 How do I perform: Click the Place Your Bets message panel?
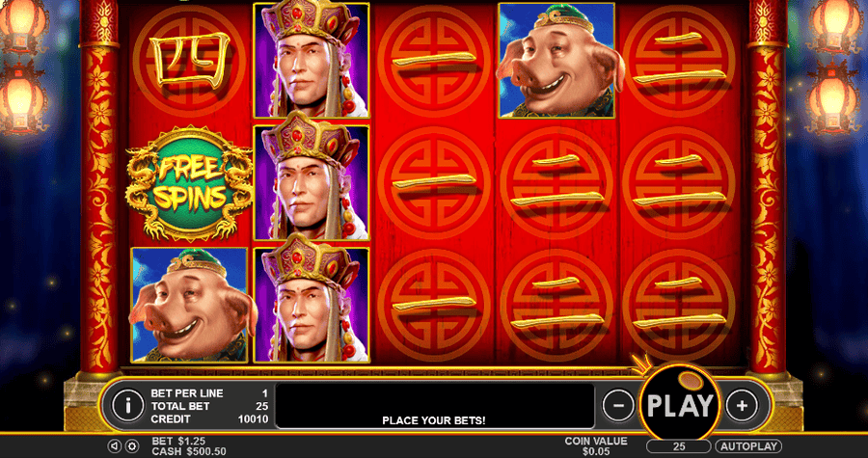pos(435,406)
